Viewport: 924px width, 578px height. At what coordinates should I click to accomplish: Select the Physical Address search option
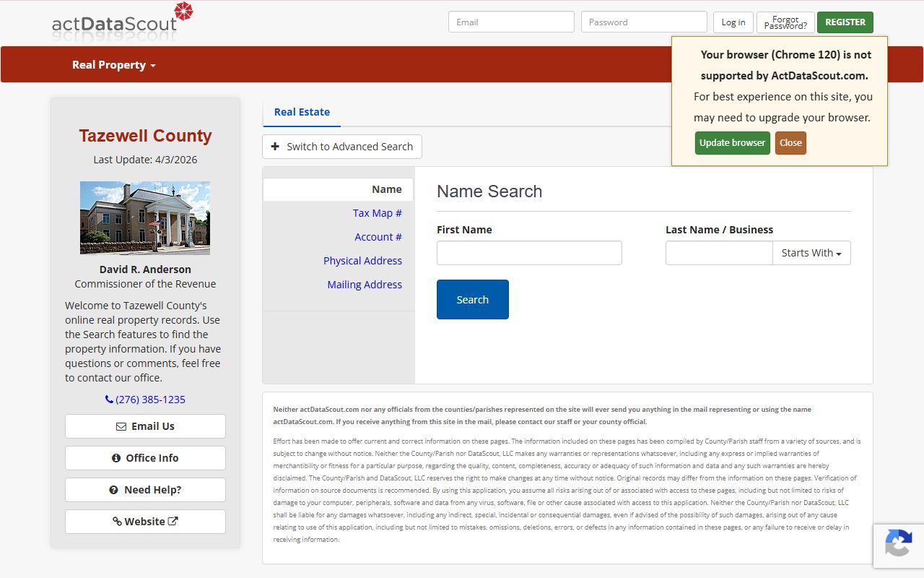[362, 261]
